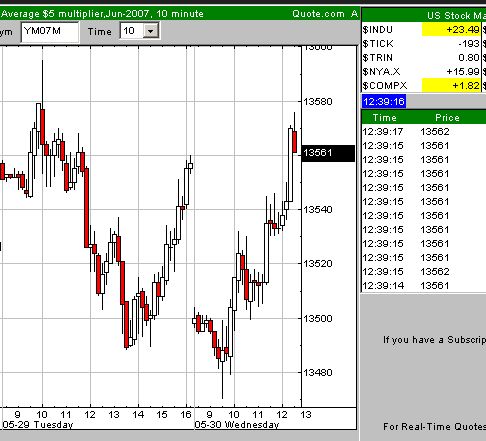Click the Quote.com label in chart title
The image size is (486, 441).
tap(318, 14)
